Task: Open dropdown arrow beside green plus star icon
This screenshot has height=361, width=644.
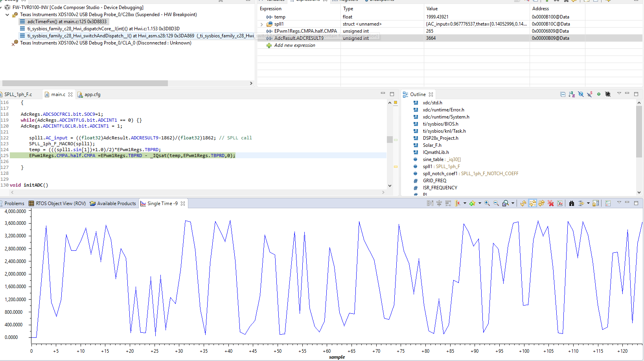Action: (480, 204)
